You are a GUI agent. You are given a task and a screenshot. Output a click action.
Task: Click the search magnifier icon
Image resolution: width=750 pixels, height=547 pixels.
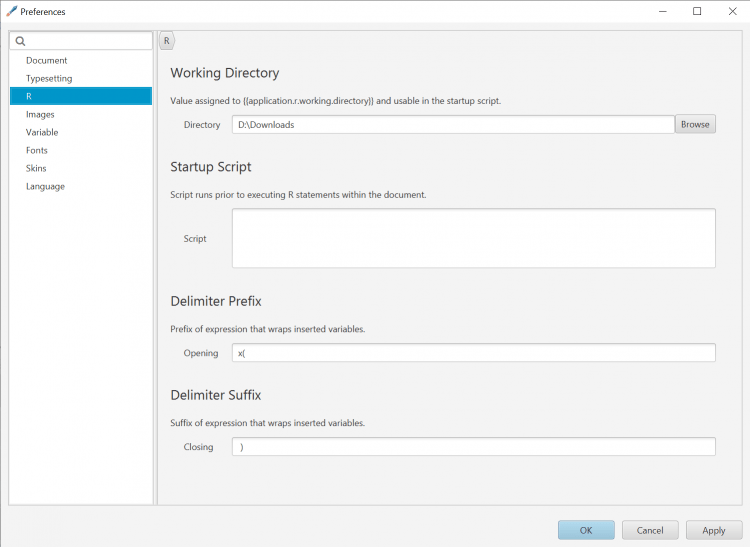coord(20,41)
